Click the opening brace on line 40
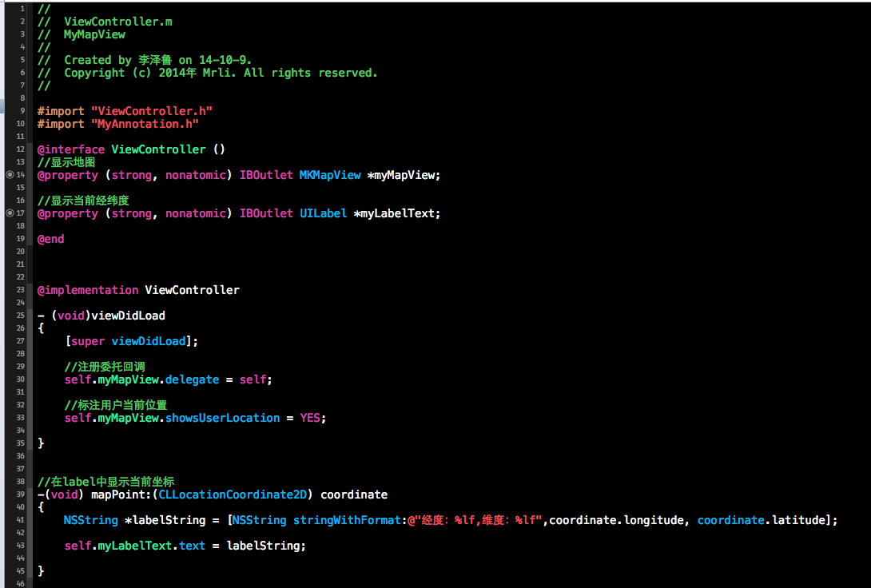Image resolution: width=871 pixels, height=588 pixels. tap(41, 507)
